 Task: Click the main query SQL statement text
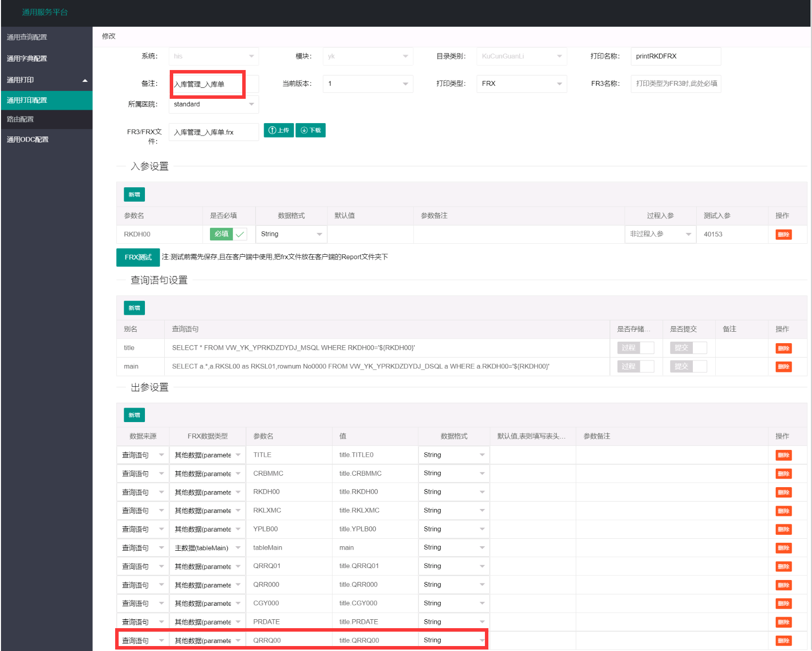tap(360, 366)
